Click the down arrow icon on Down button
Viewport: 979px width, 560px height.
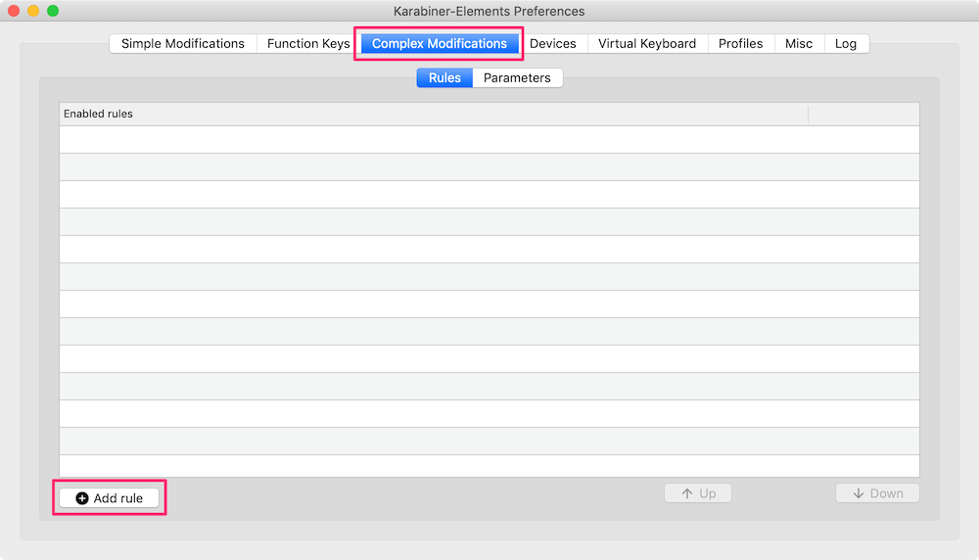859,493
